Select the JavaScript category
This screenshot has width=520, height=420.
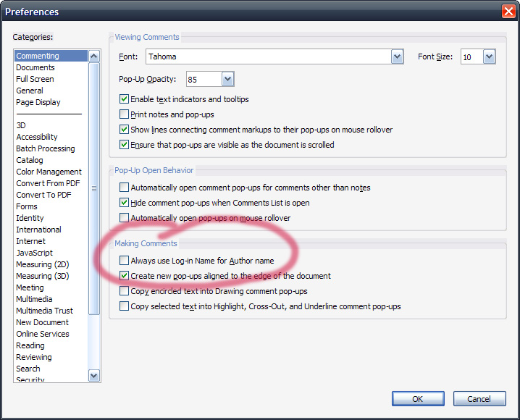[34, 253]
